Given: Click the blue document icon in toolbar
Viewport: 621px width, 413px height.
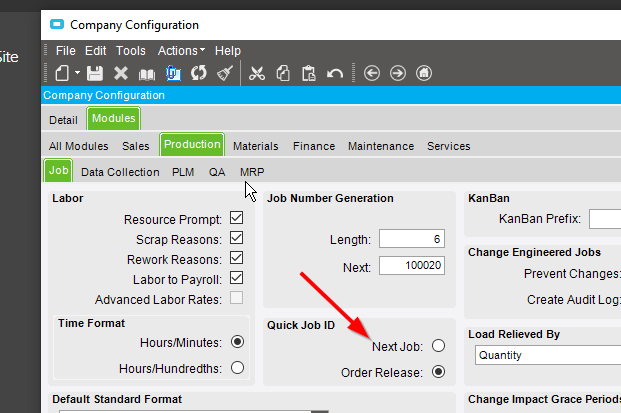Looking at the screenshot, I should coord(173,73).
